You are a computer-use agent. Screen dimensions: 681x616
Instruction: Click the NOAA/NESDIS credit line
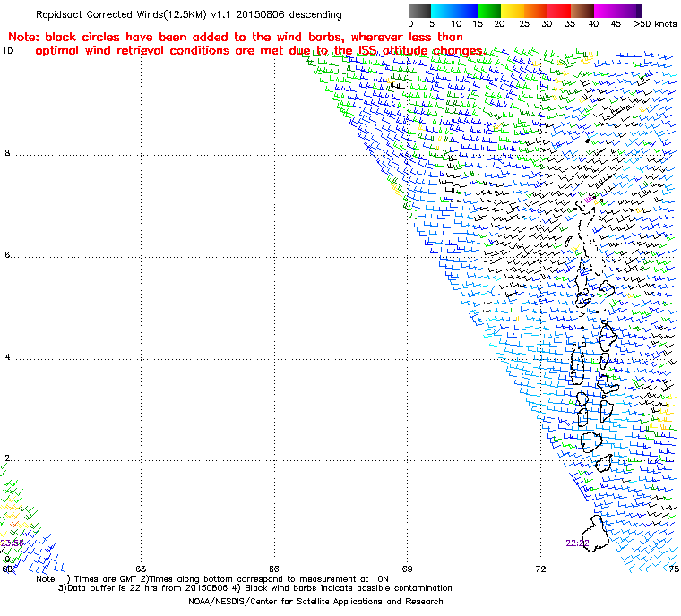tap(315, 602)
